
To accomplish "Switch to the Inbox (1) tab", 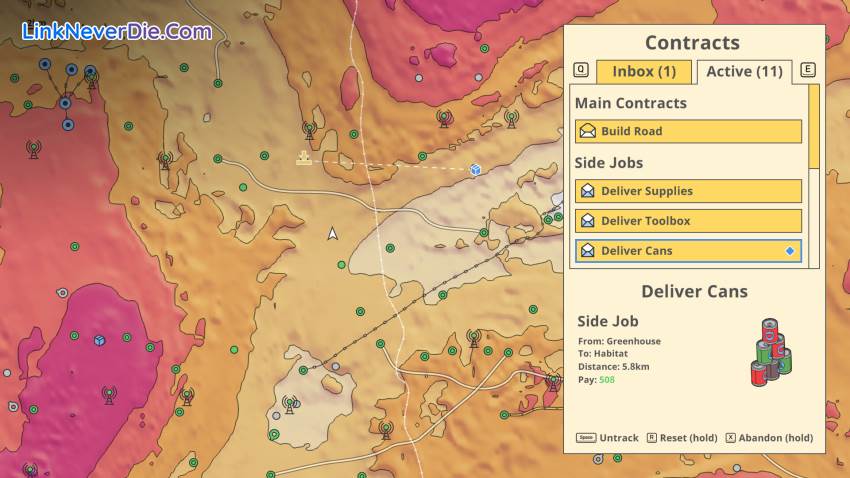I will (644, 71).
